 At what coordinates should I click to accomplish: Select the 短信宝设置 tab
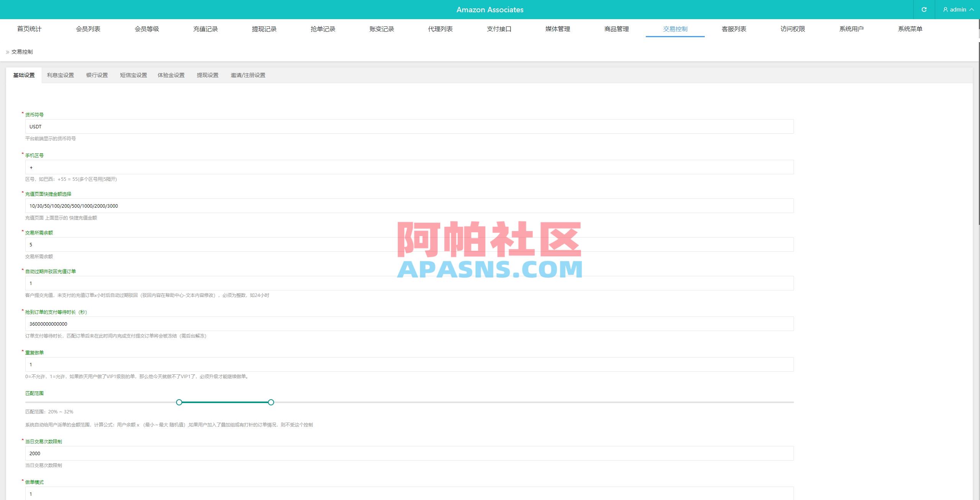pos(133,75)
